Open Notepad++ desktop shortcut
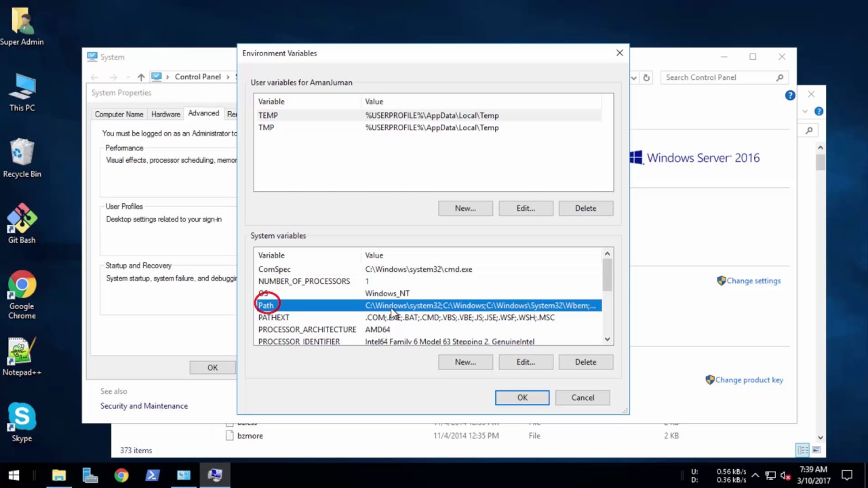This screenshot has height=488, width=868. (x=22, y=357)
